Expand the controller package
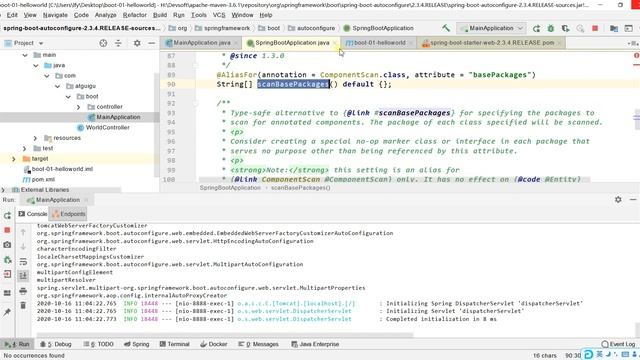This screenshot has width=640, height=360. point(79,107)
